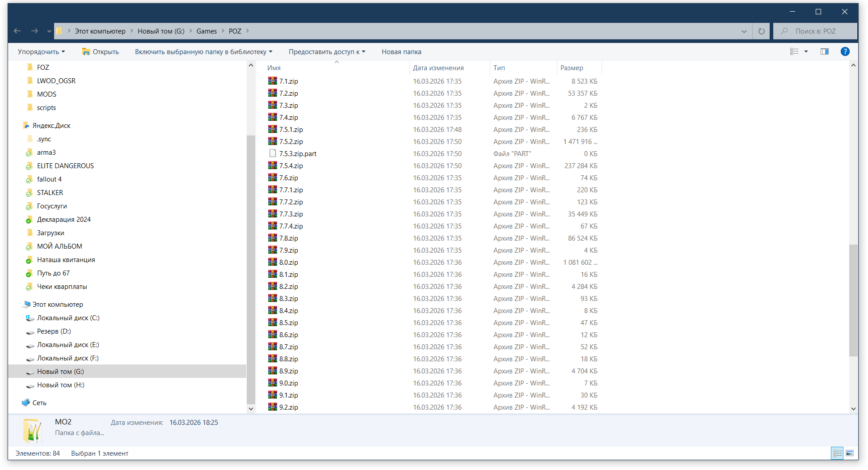Screen dimensions: 868x470
Task: Select 'Новый том (G:)' breadcrumb segment
Action: (x=161, y=31)
